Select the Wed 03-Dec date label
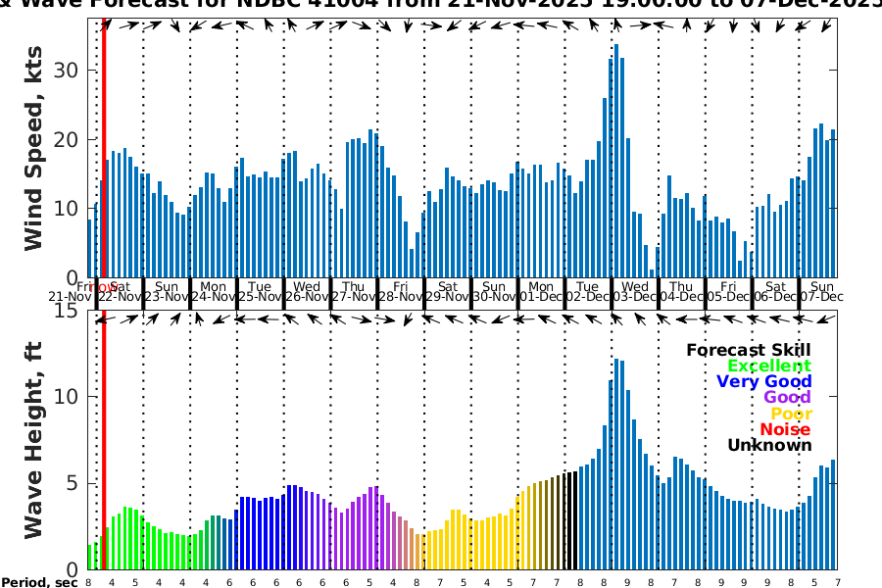The height and width of the screenshot is (588, 882). coord(634,291)
